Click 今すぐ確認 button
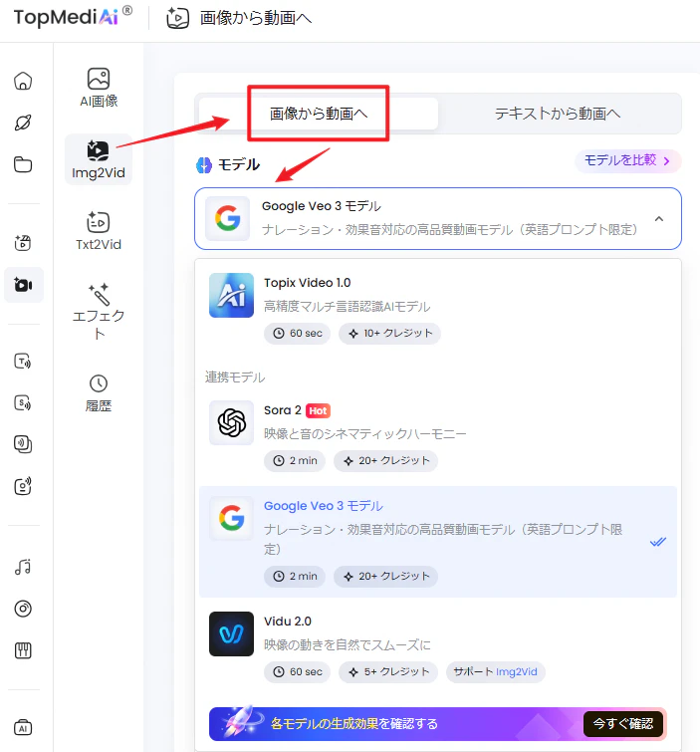Image resolution: width=700 pixels, height=752 pixels. 622,724
